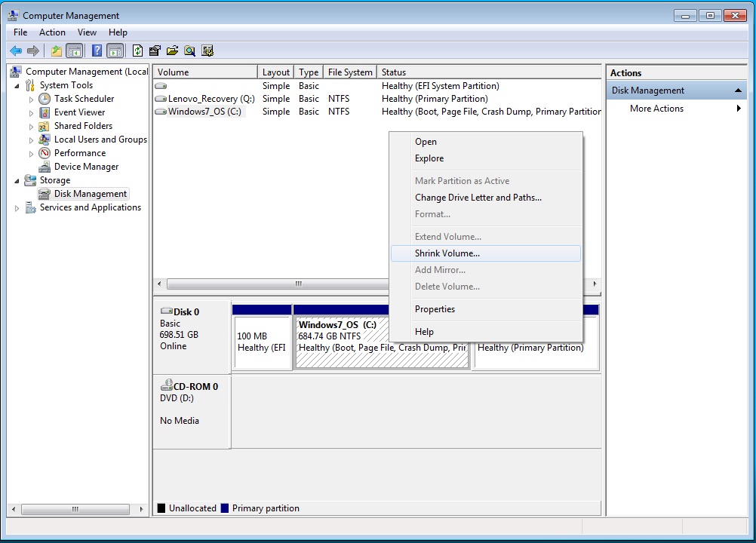Image resolution: width=756 pixels, height=543 pixels.
Task: Click the CD-ROM 0 label panel
Action: (192, 412)
